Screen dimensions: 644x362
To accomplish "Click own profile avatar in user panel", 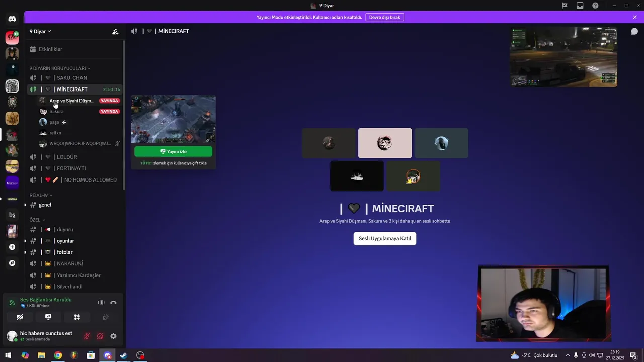I will [x=12, y=336].
